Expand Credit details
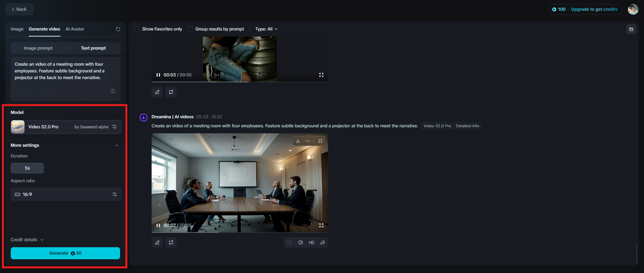The height and width of the screenshot is (273, 644). [x=27, y=240]
